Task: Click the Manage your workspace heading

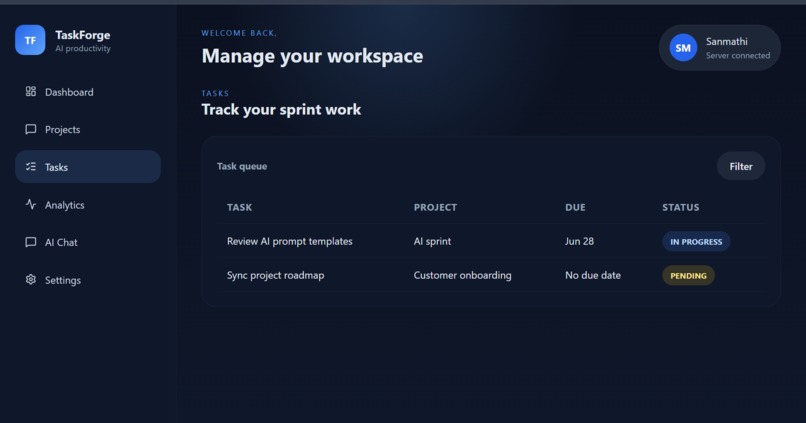Action: pos(312,56)
